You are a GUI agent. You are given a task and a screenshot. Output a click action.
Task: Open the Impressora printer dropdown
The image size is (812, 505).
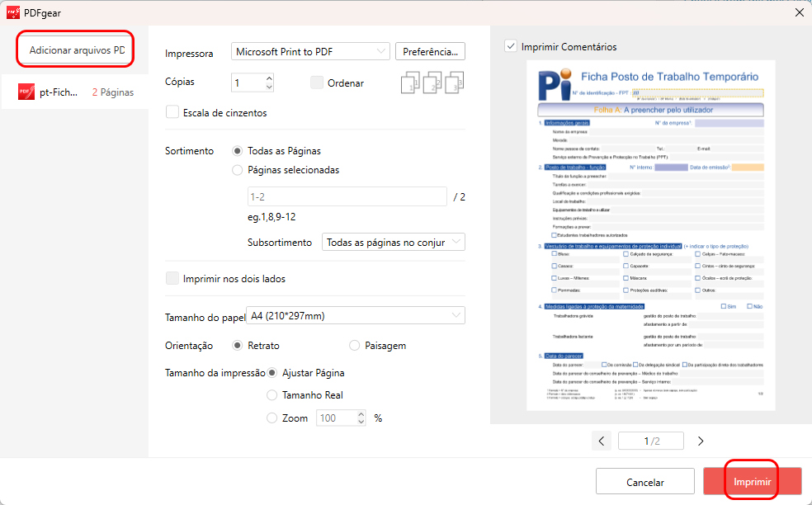(310, 50)
